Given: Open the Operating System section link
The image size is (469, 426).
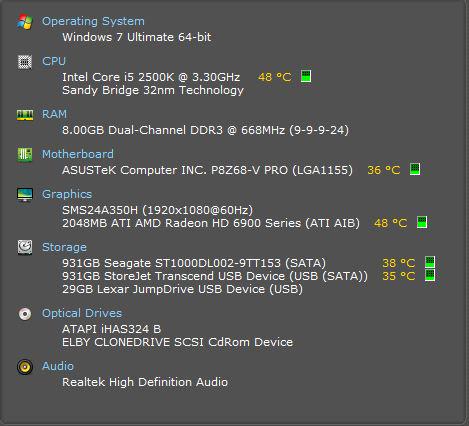Looking at the screenshot, I should tap(93, 21).
